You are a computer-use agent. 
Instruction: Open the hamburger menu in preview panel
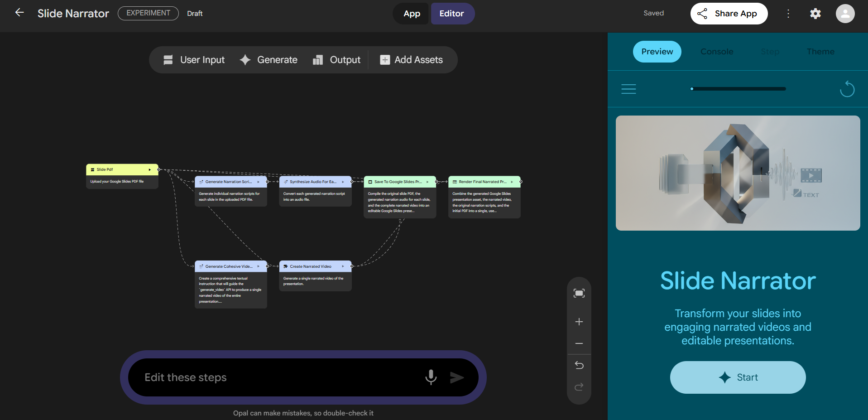628,89
